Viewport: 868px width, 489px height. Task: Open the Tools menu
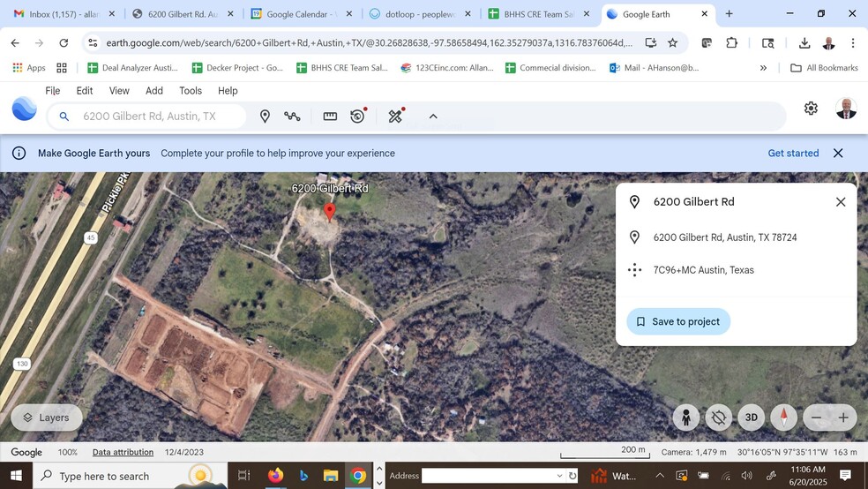(191, 91)
